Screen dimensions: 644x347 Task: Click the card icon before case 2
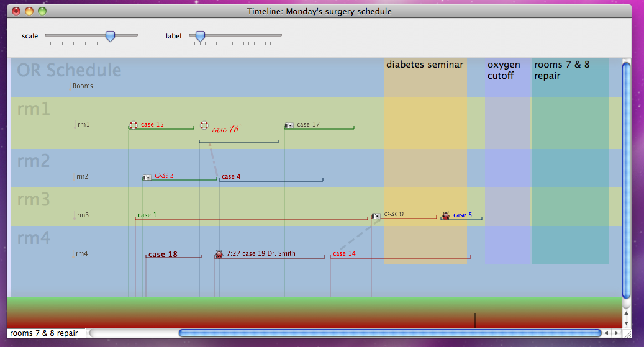(147, 177)
